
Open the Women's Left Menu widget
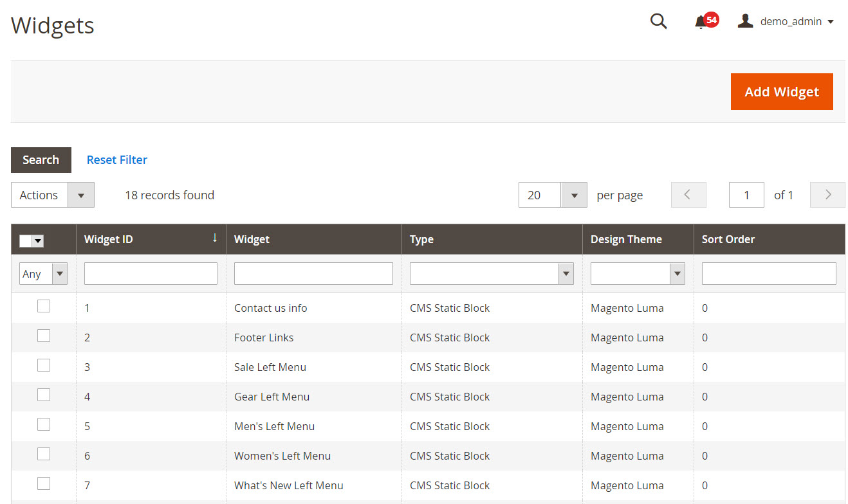point(282,456)
